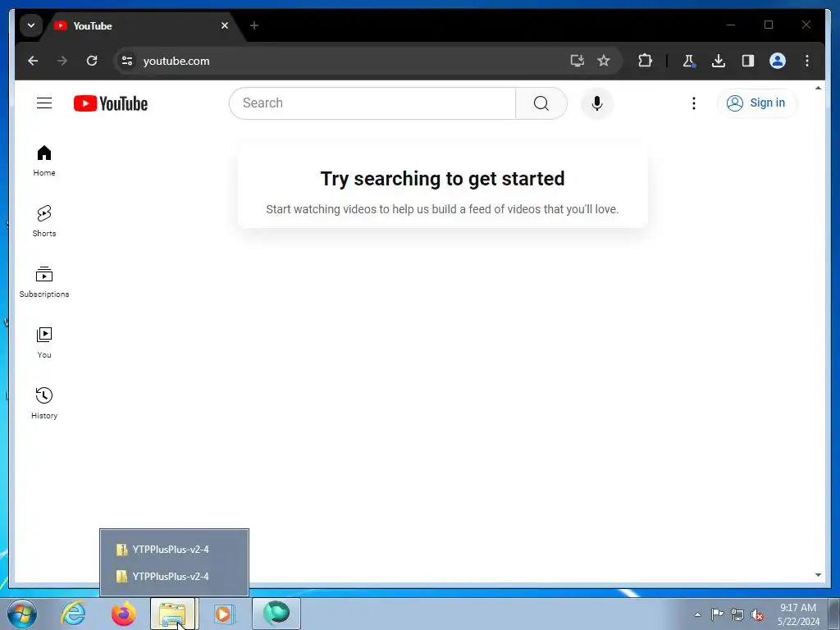Image resolution: width=840 pixels, height=630 pixels.
Task: Open History in sidebar
Action: tap(44, 404)
